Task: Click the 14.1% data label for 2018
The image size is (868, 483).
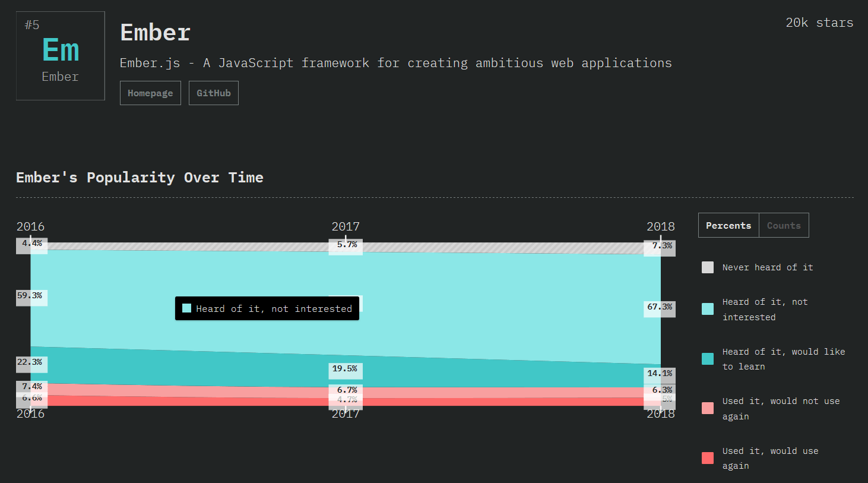Action: (660, 374)
